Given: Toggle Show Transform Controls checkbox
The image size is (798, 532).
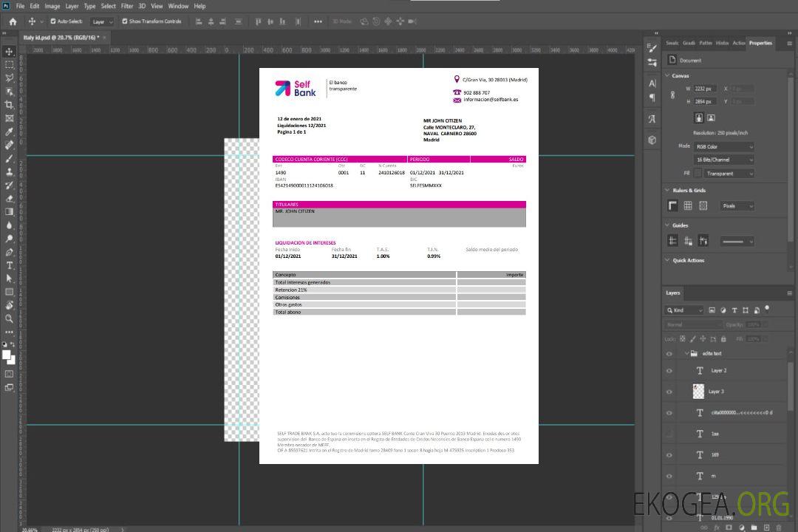Looking at the screenshot, I should [x=125, y=21].
